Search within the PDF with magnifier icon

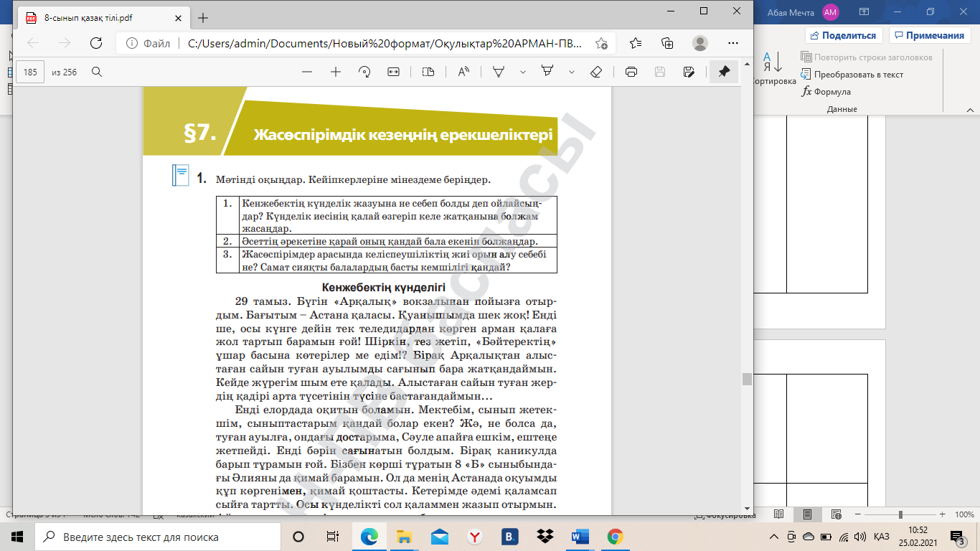coord(97,72)
